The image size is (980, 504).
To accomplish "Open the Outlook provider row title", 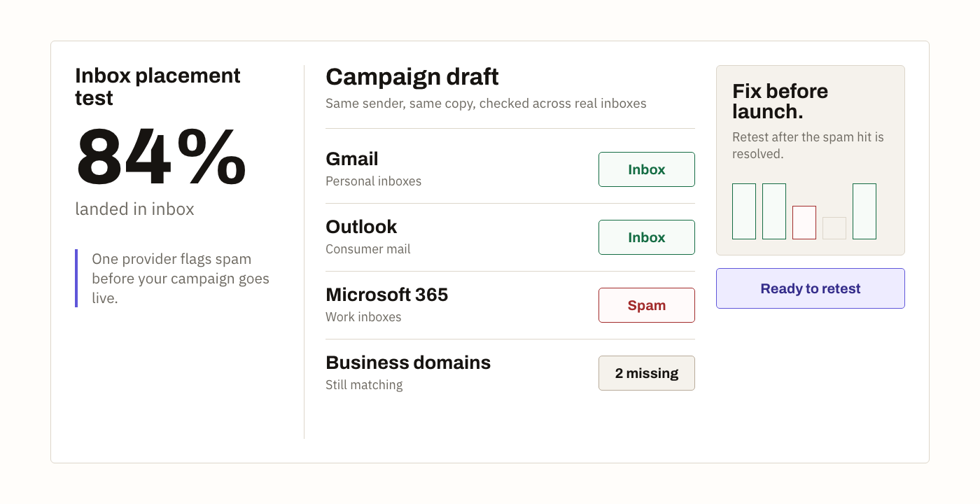I will point(361,227).
